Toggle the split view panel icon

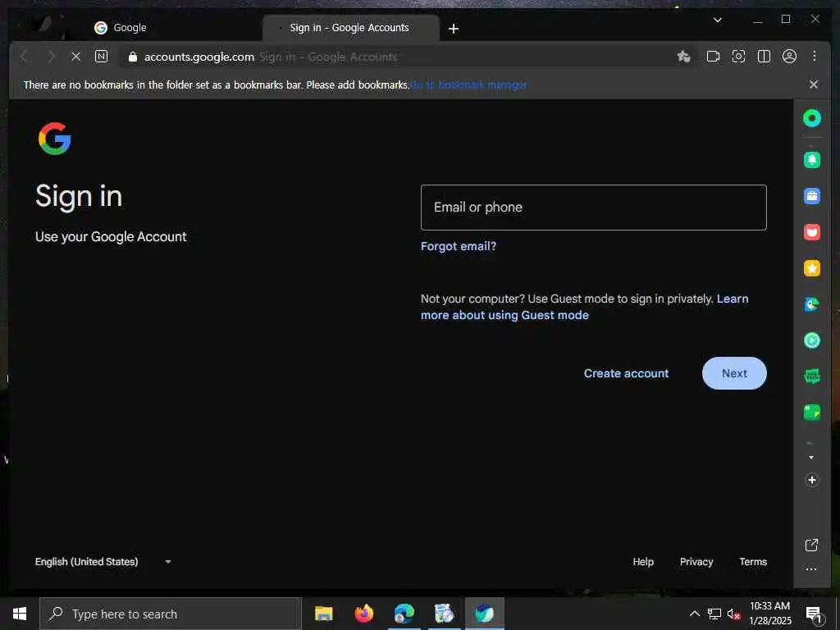click(x=764, y=57)
